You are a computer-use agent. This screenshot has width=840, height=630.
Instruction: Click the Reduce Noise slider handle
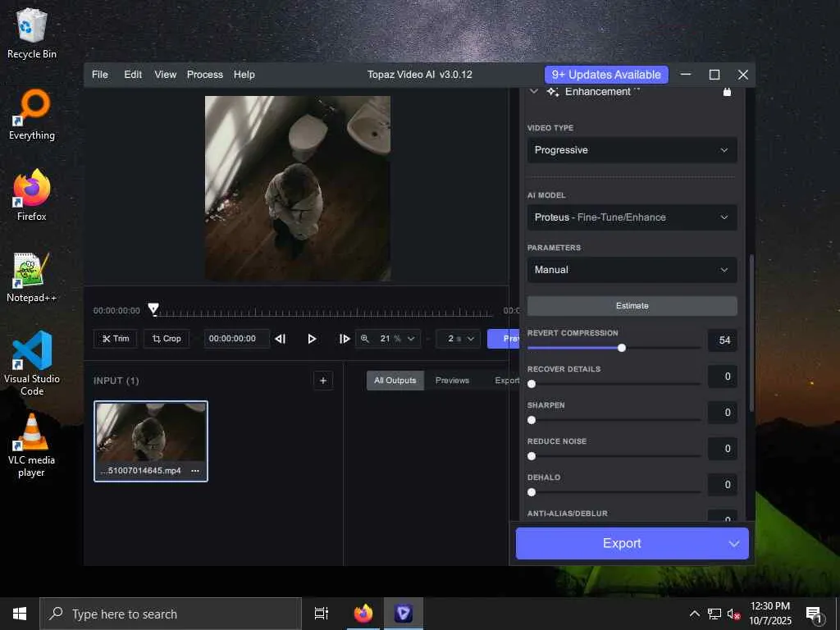[x=532, y=456]
